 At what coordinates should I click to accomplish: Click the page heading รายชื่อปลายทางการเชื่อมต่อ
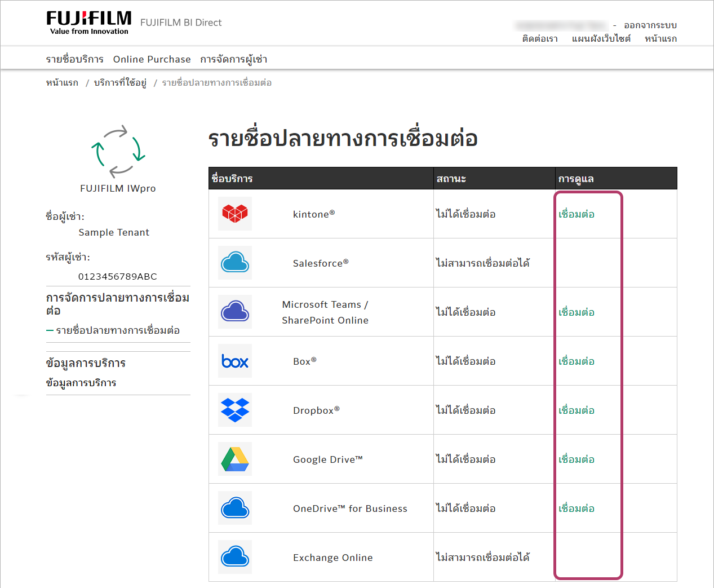(x=343, y=138)
